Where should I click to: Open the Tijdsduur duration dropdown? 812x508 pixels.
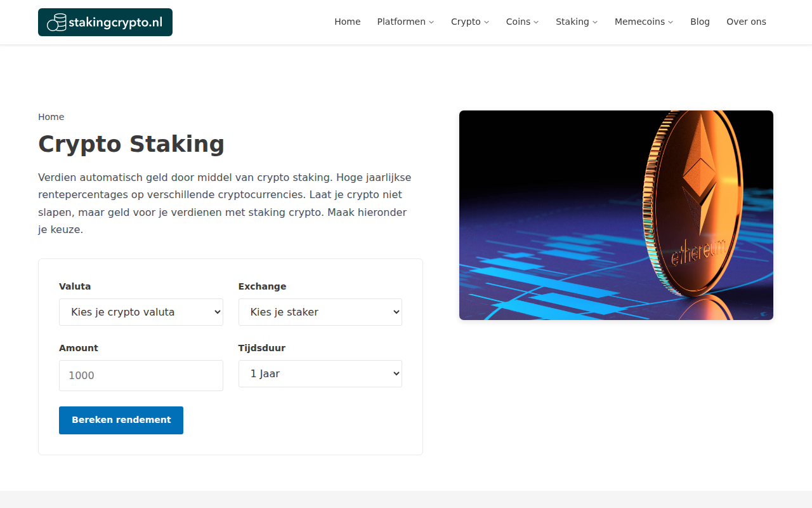(x=320, y=373)
